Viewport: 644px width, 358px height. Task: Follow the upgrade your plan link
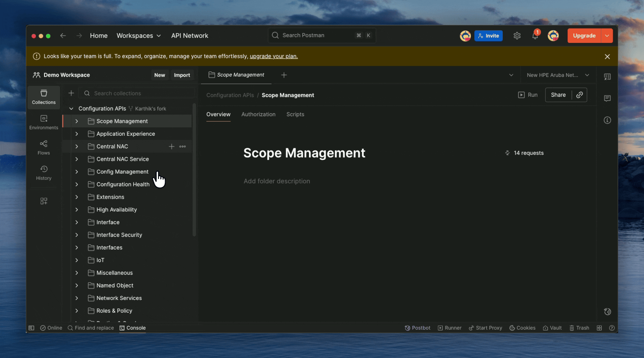point(274,56)
